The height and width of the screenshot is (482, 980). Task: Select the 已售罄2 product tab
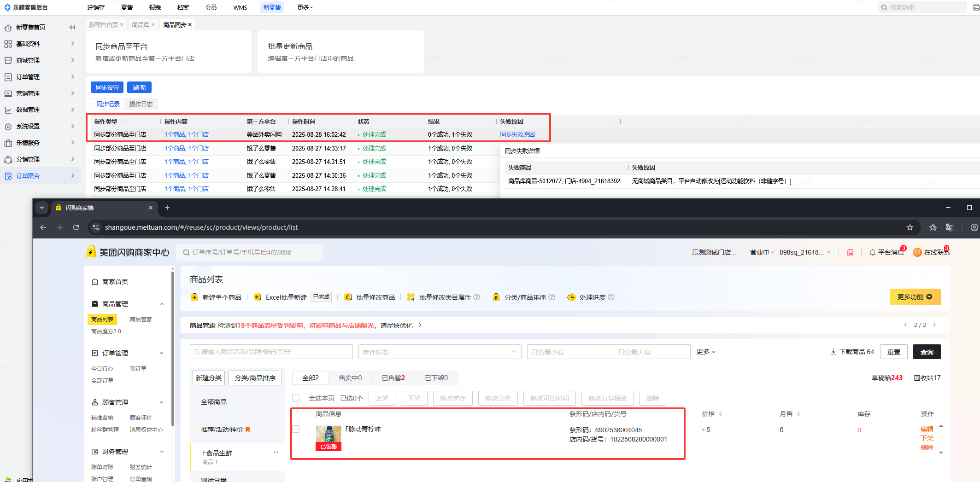click(x=393, y=378)
